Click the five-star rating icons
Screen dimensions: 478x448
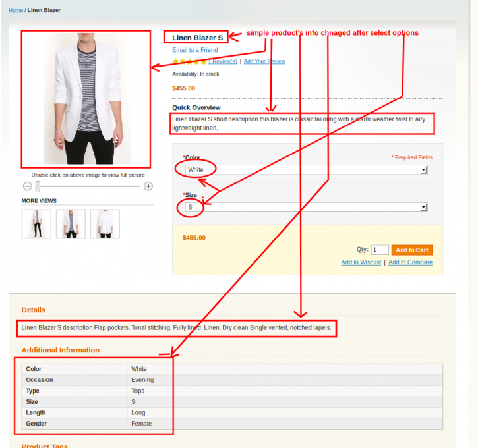pyautogui.click(x=189, y=61)
